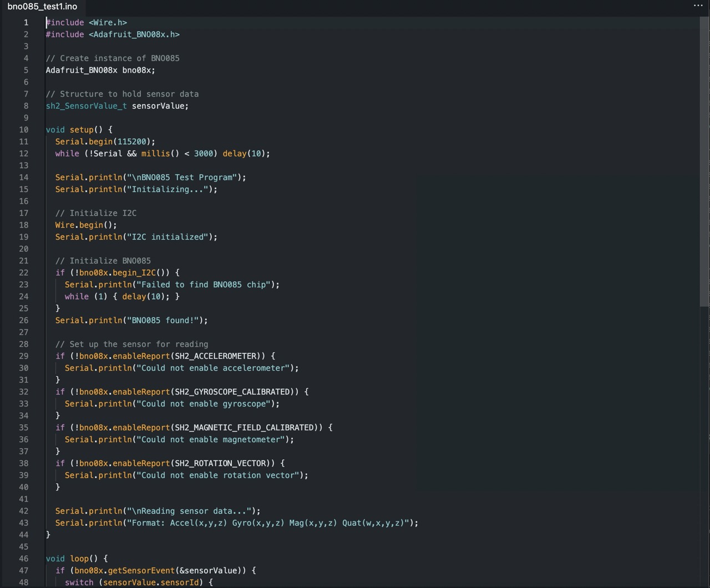Click 'sh2_SensorValue_t' type name
This screenshot has width=710, height=588.
pyautogui.click(x=86, y=106)
